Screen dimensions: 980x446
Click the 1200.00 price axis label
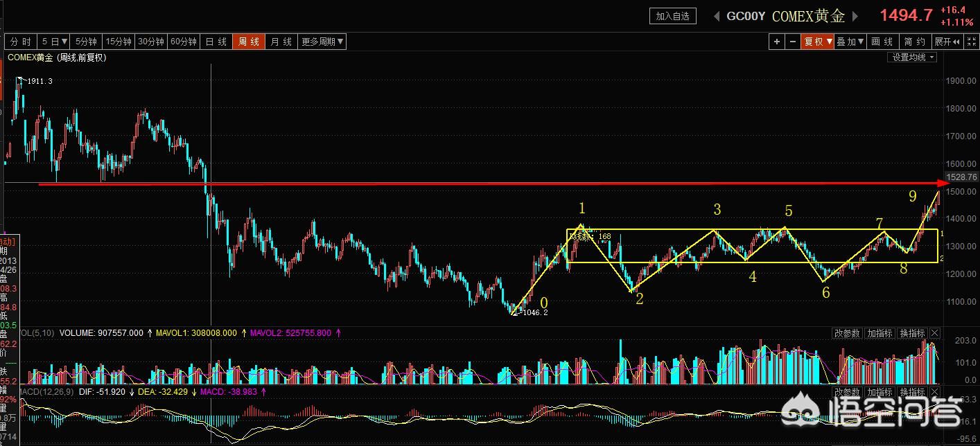click(961, 274)
